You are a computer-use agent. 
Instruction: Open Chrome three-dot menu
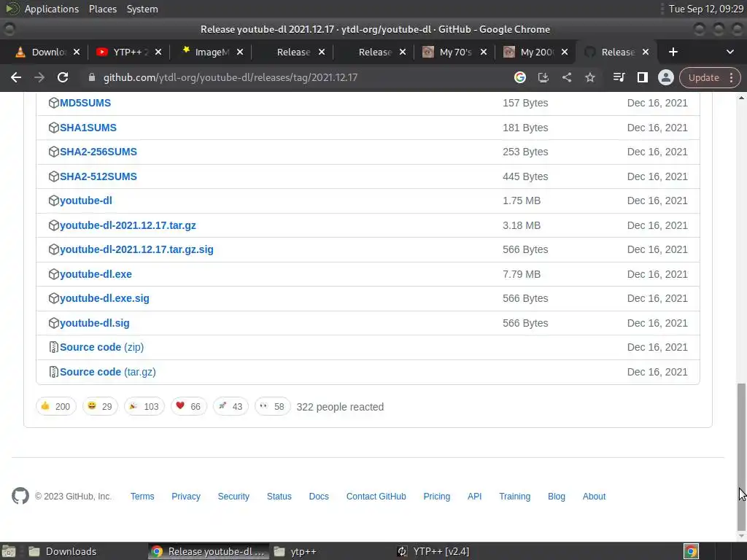(731, 77)
